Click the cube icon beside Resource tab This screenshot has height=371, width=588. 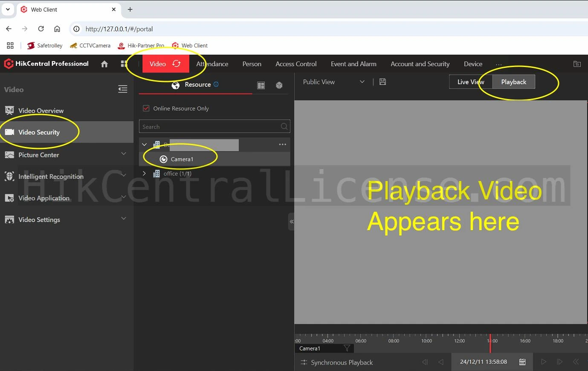[x=279, y=85]
